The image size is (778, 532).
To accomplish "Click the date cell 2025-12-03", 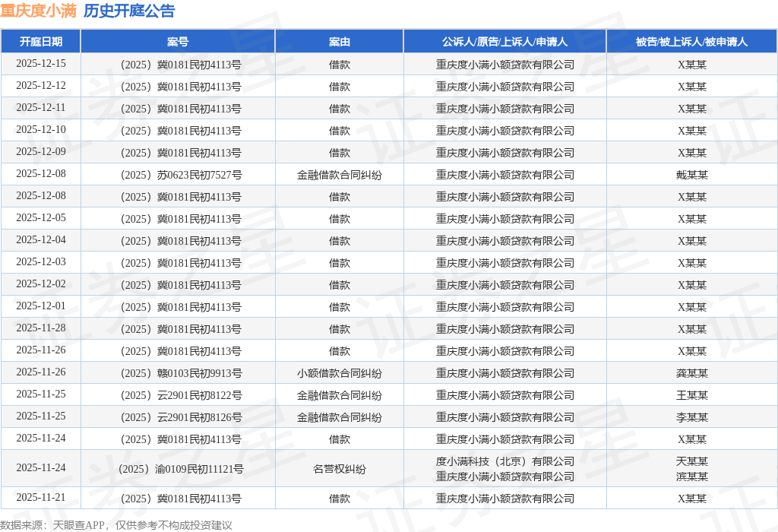I will point(41,262).
